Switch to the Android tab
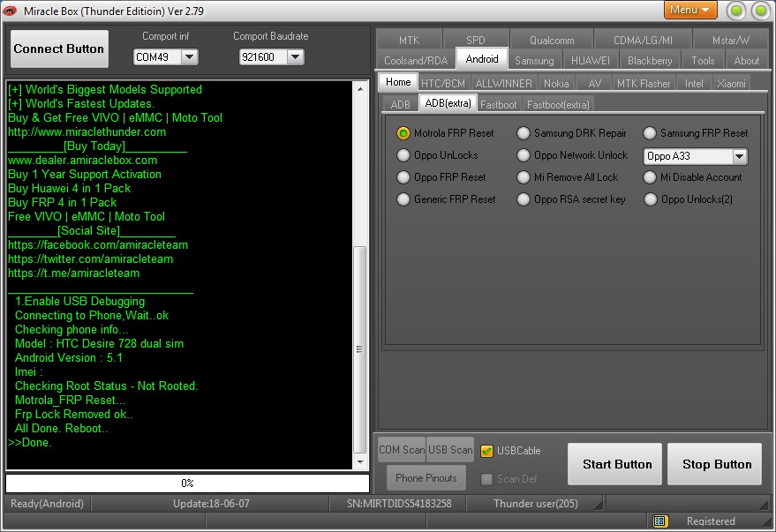The height and width of the screenshot is (532, 776). [481, 59]
